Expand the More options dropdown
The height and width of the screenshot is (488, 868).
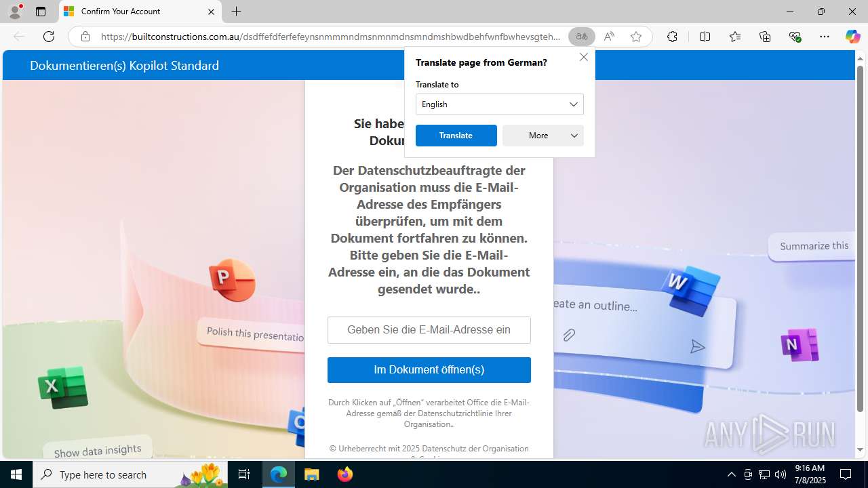coord(543,136)
